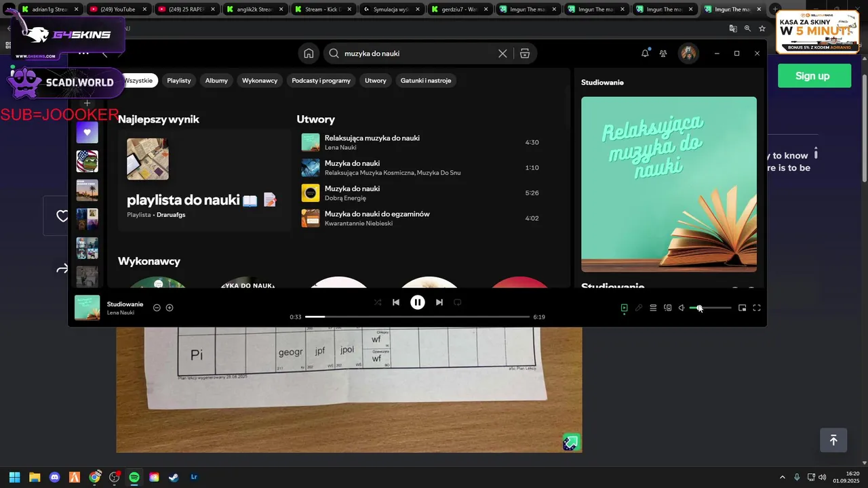Click the search magnifier icon in Spotify
Image resolution: width=868 pixels, height=488 pixels.
pyautogui.click(x=334, y=54)
